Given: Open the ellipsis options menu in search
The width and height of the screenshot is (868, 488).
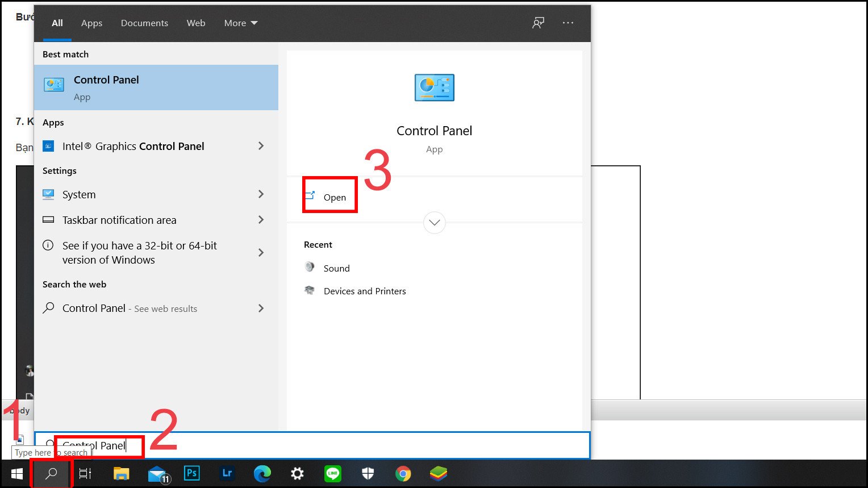Looking at the screenshot, I should tap(567, 23).
